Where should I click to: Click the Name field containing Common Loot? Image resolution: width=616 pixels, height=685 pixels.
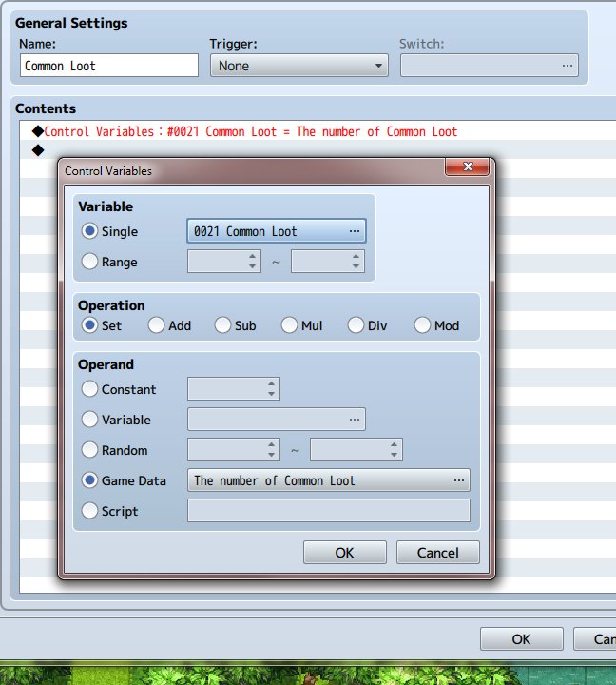pos(109,66)
